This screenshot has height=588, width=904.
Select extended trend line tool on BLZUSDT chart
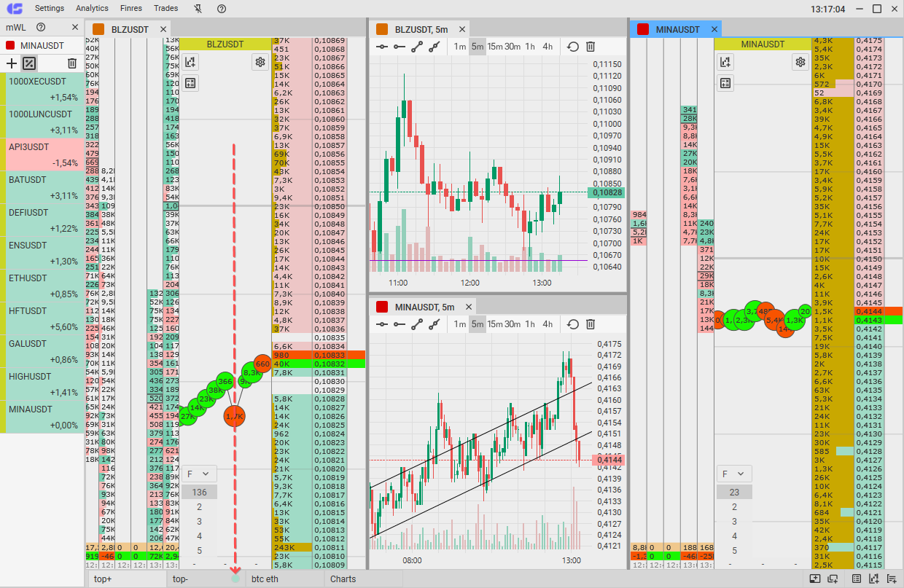point(435,47)
